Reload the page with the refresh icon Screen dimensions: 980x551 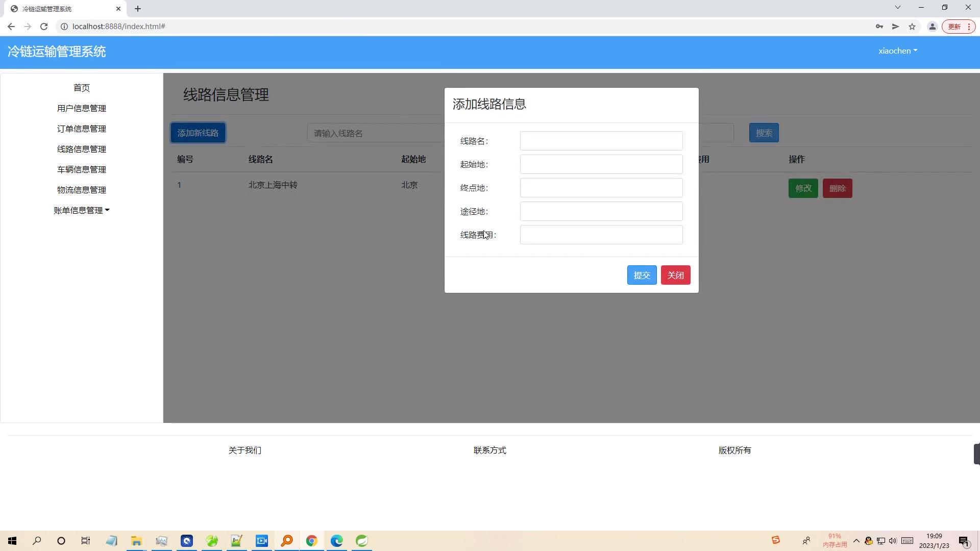(x=44, y=26)
